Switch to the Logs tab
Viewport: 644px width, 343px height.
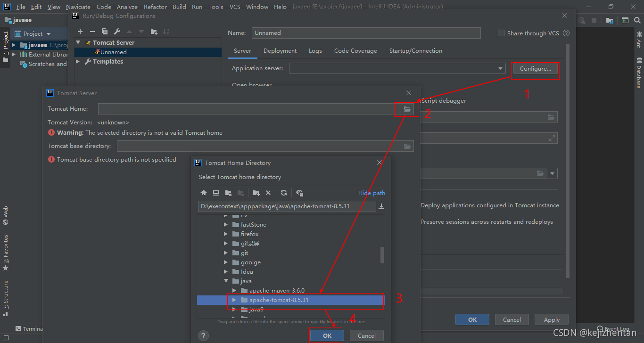315,51
